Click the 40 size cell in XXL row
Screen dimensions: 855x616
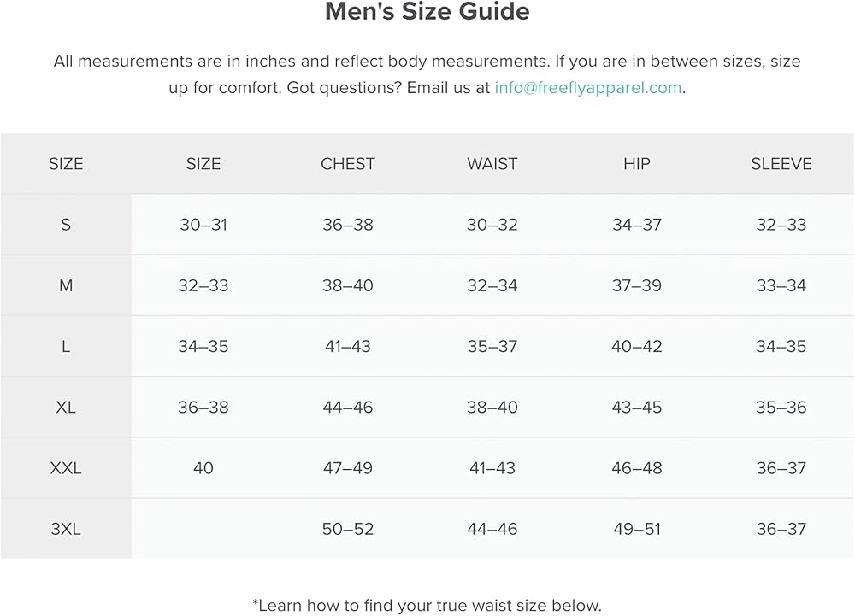pos(203,467)
